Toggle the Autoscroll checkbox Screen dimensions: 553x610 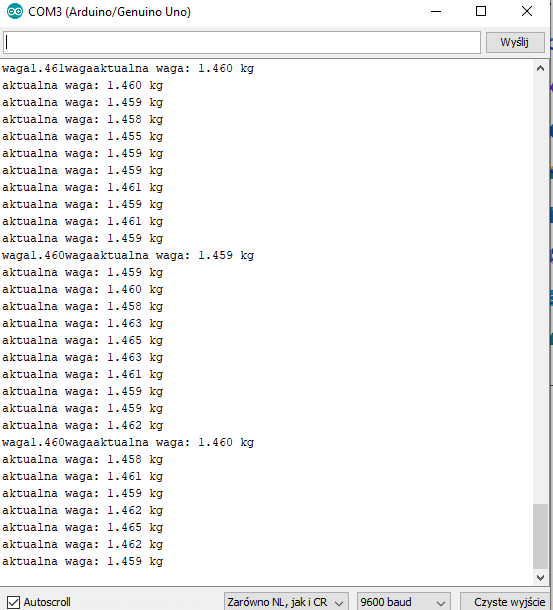click(x=13, y=602)
